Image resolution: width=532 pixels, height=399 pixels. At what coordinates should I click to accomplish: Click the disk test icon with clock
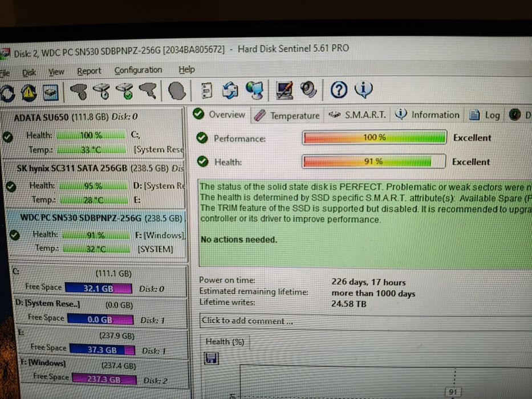[102, 91]
